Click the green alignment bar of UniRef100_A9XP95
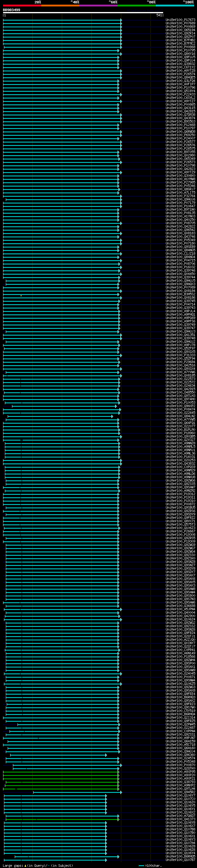The image size is (197, 868). [x=61, y=772]
